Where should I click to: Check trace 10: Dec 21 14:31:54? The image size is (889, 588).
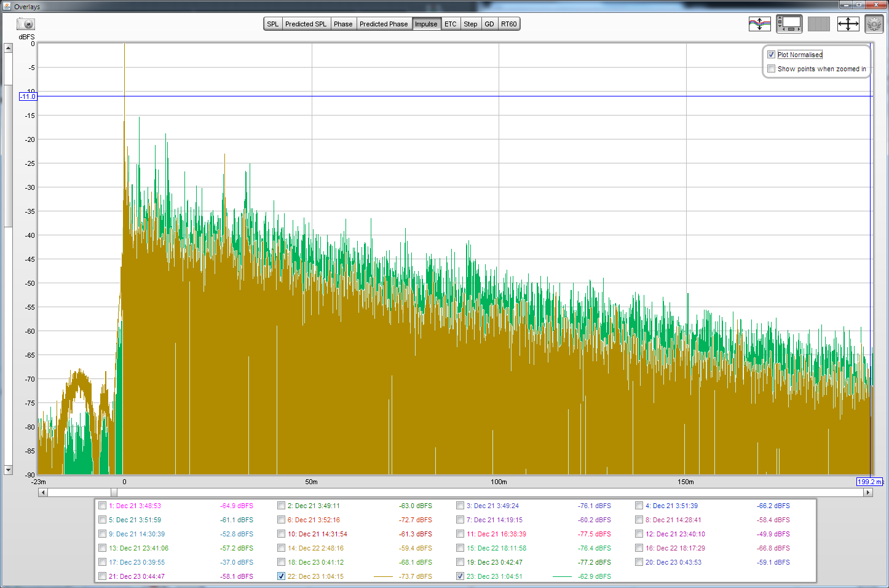pos(281,534)
